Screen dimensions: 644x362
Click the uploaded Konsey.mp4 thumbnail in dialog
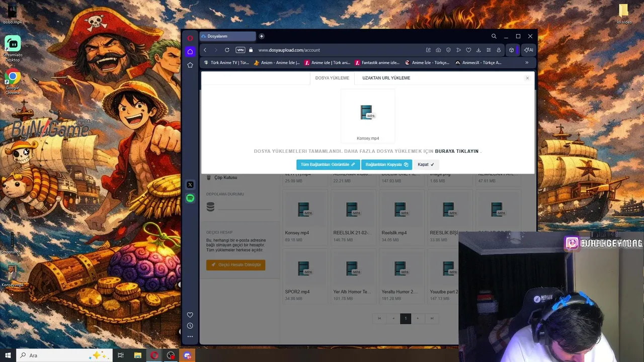coord(368,116)
